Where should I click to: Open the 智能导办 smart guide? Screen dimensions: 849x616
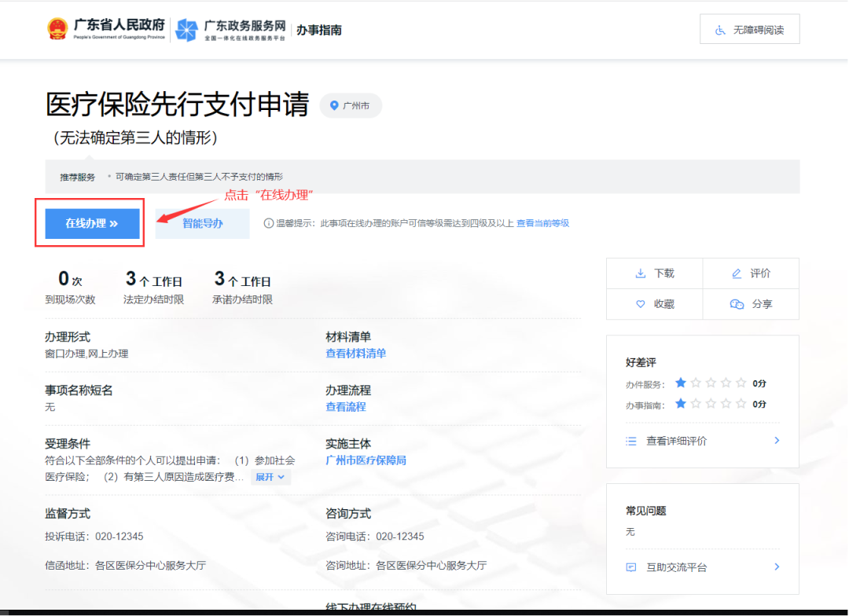(203, 223)
